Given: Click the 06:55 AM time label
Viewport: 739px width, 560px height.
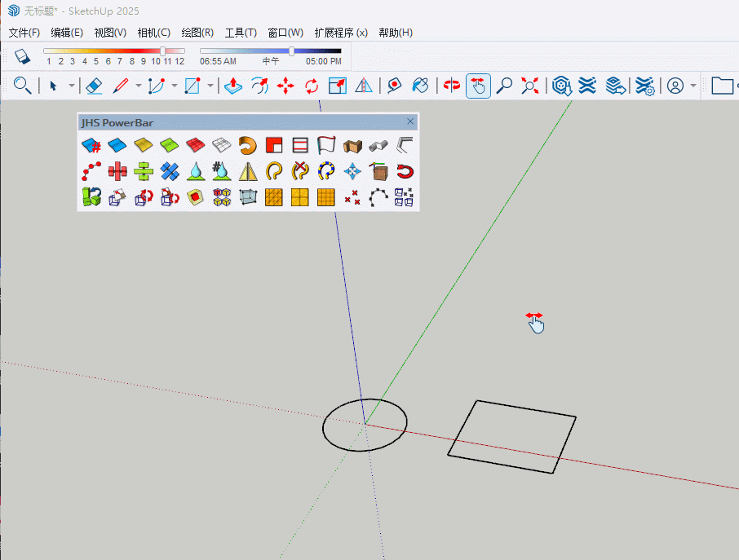Looking at the screenshot, I should pos(218,61).
